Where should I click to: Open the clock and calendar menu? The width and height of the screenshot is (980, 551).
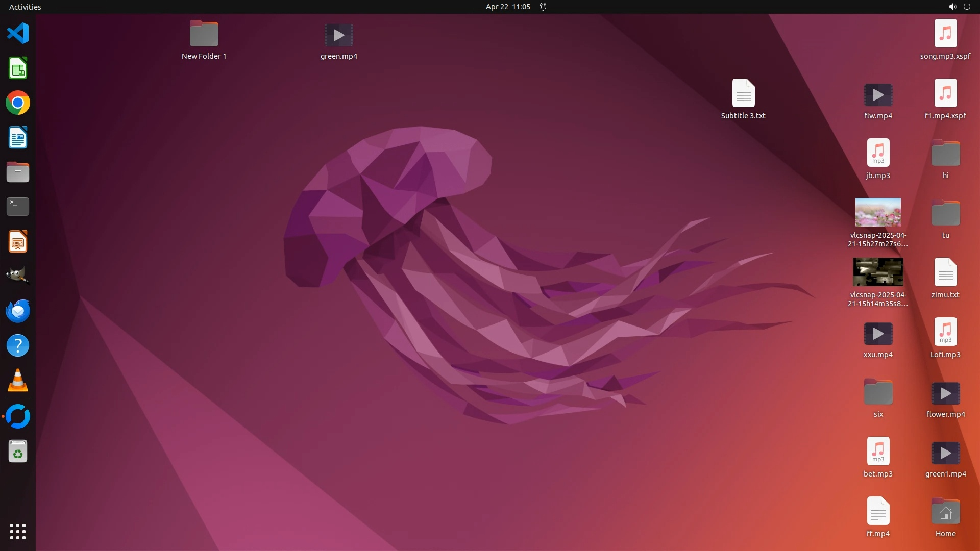click(507, 7)
